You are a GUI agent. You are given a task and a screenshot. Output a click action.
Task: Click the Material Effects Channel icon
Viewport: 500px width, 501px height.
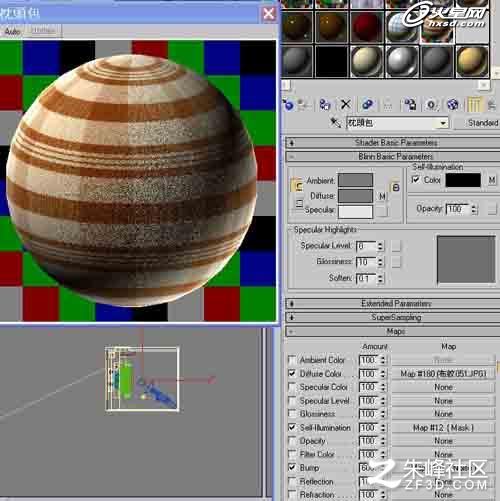click(431, 105)
